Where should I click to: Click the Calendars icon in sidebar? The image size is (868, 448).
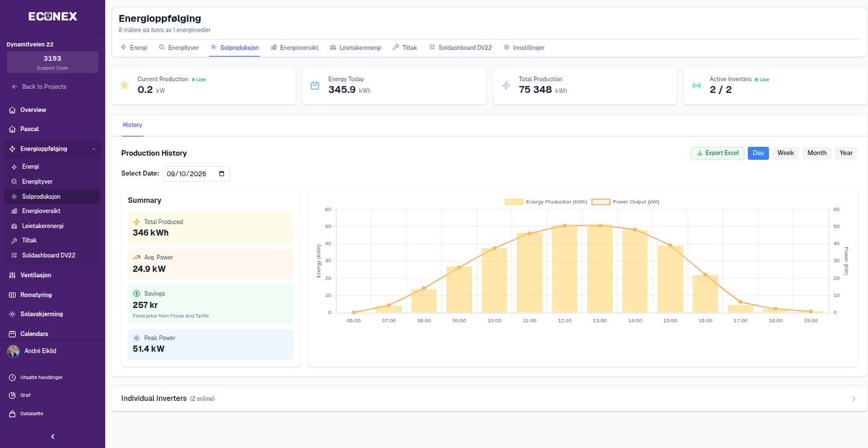[12, 334]
